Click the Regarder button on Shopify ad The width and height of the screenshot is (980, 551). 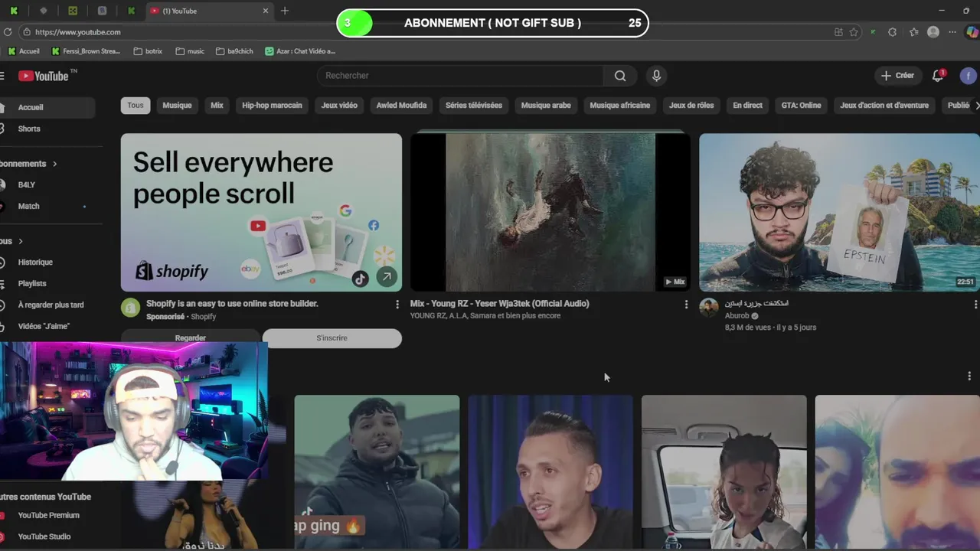tap(190, 338)
